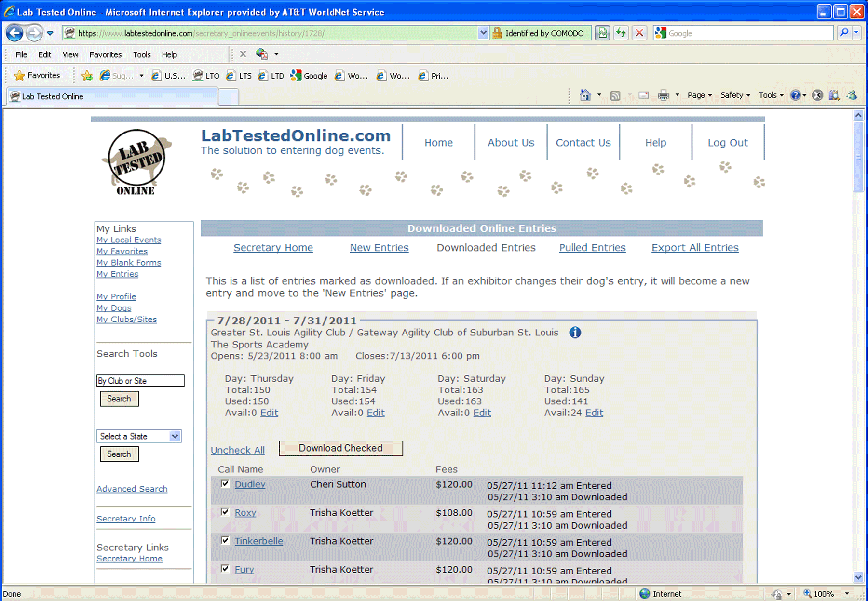Open the LTD favorites bar shortcut
This screenshot has width=868, height=601.
click(271, 76)
